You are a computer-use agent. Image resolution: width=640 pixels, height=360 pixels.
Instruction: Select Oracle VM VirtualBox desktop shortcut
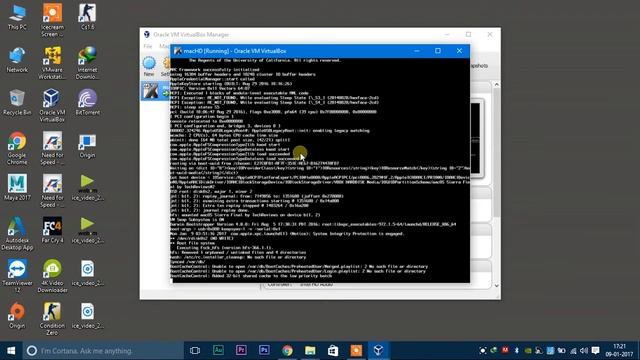point(52,105)
